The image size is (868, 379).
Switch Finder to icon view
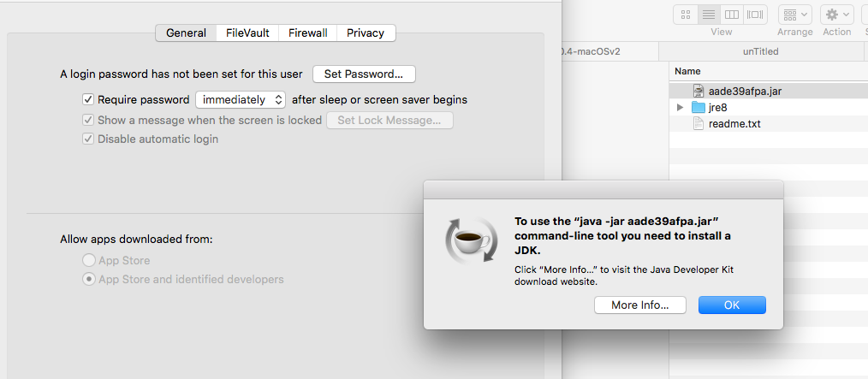coord(686,15)
